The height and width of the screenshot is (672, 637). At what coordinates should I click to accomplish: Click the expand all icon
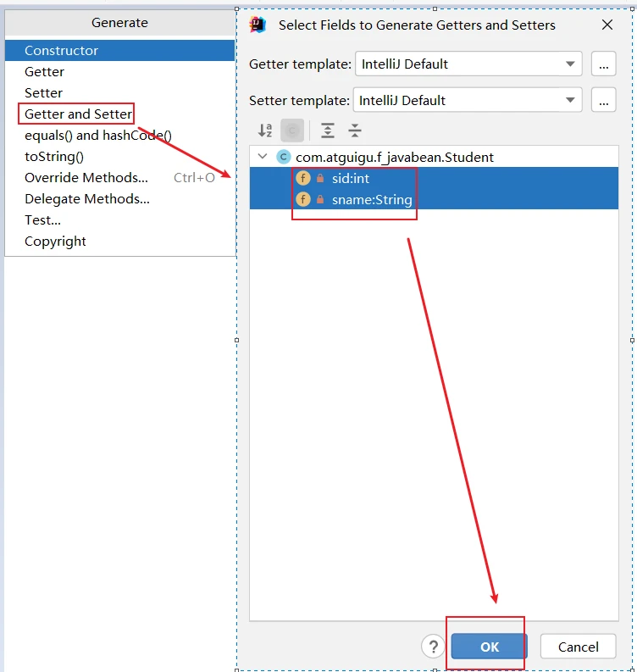pos(328,131)
